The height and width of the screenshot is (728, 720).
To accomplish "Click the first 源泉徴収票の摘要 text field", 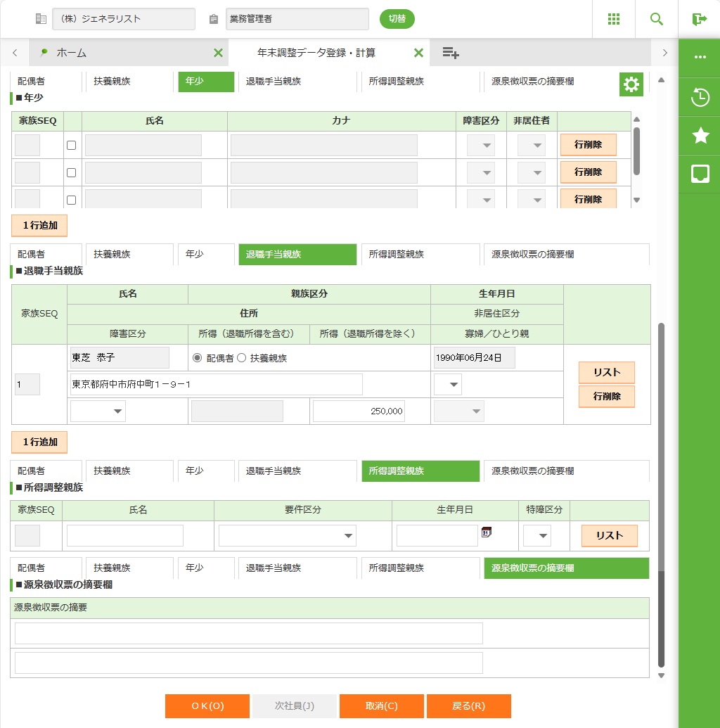I will point(249,633).
